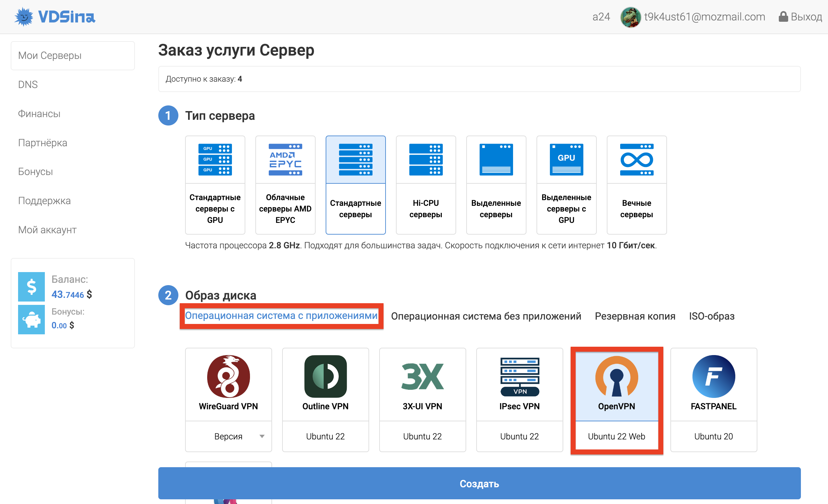
Task: Click the Outline VPN logo
Action: 325,376
